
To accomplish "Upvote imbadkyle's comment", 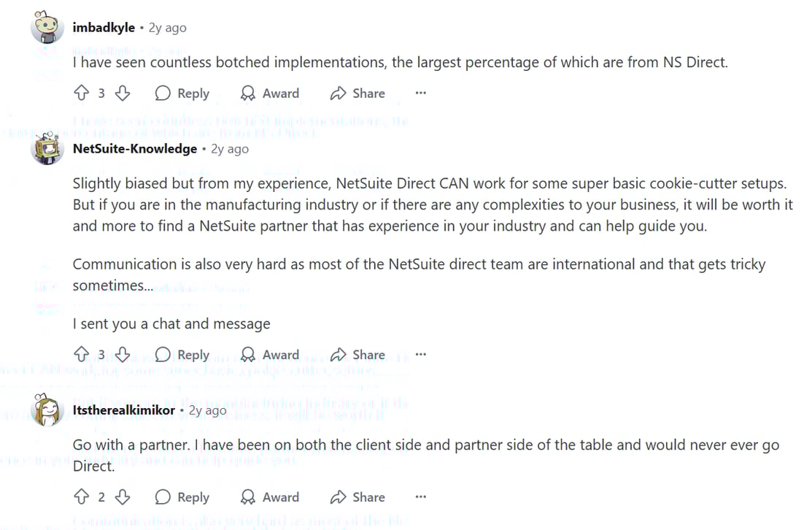I will tap(82, 93).
